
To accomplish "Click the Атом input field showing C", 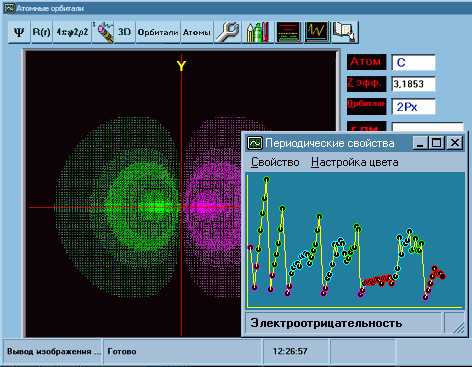I will (x=413, y=62).
